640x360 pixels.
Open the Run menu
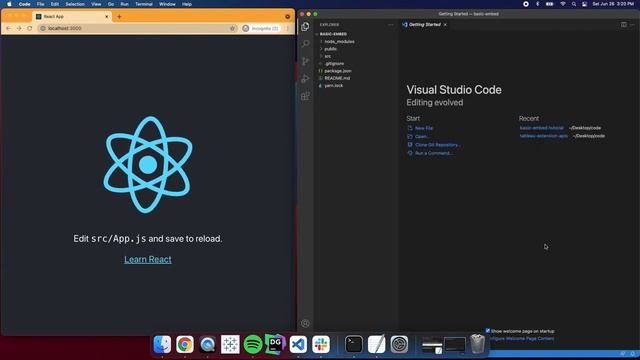coord(124,4)
